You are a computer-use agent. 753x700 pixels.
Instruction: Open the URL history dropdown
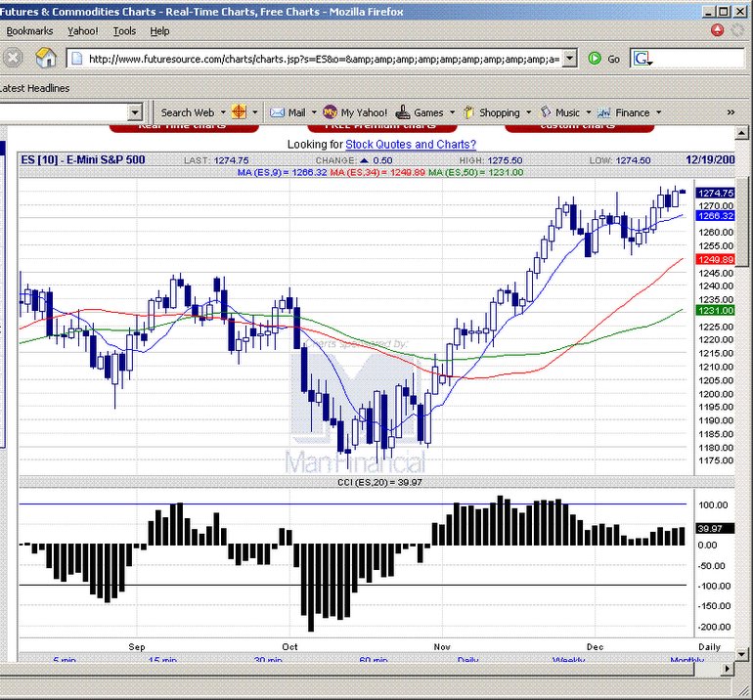[x=569, y=59]
